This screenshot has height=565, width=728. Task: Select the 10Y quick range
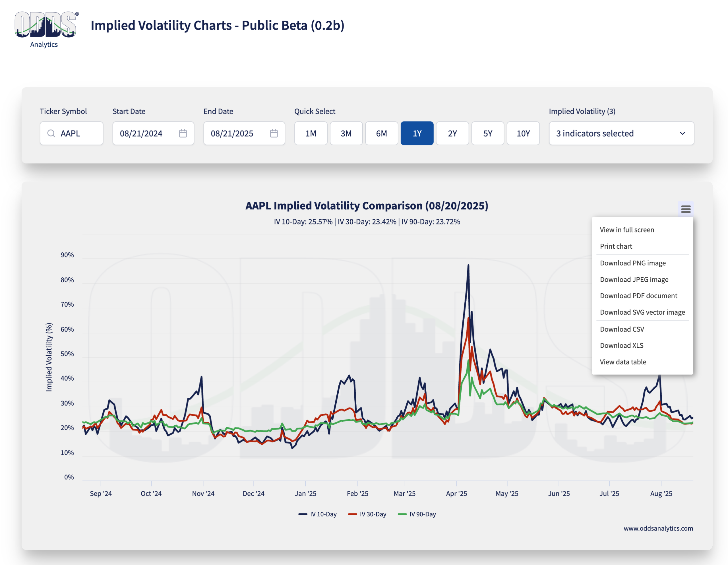click(523, 133)
